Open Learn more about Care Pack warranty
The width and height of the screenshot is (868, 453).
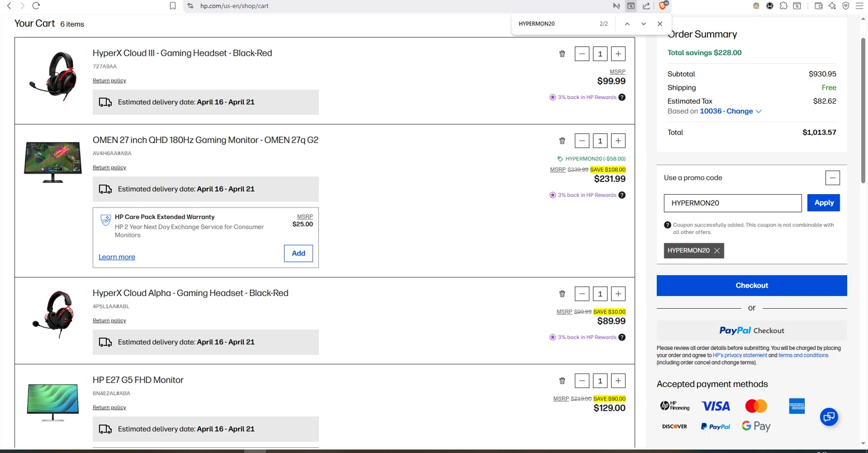(117, 257)
